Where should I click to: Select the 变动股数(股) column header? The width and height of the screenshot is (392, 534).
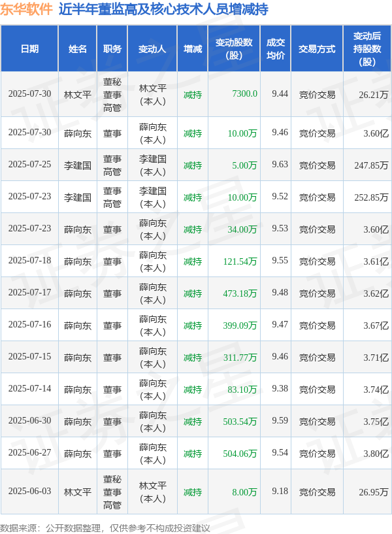point(234,49)
